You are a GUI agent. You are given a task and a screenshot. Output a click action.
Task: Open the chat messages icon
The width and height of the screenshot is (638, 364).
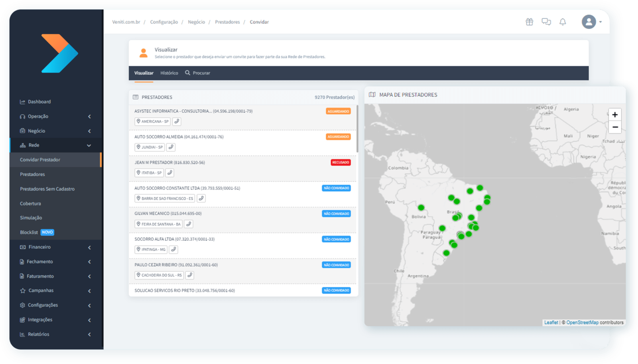tap(546, 22)
